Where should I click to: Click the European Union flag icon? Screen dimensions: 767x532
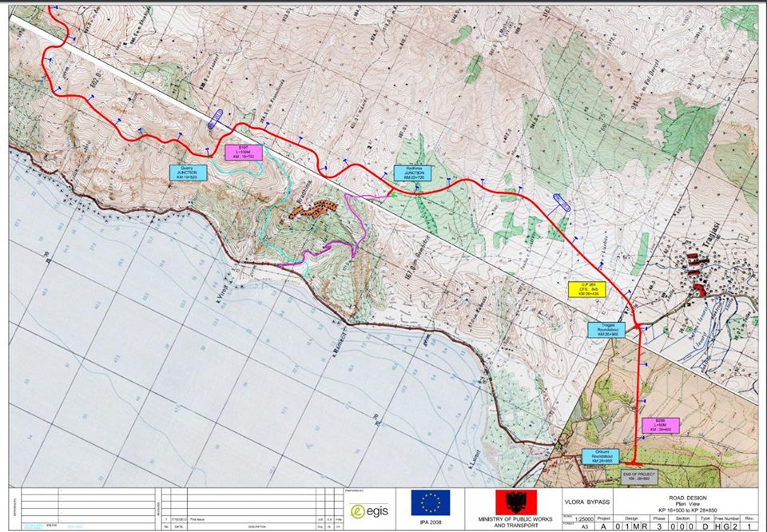(x=431, y=502)
